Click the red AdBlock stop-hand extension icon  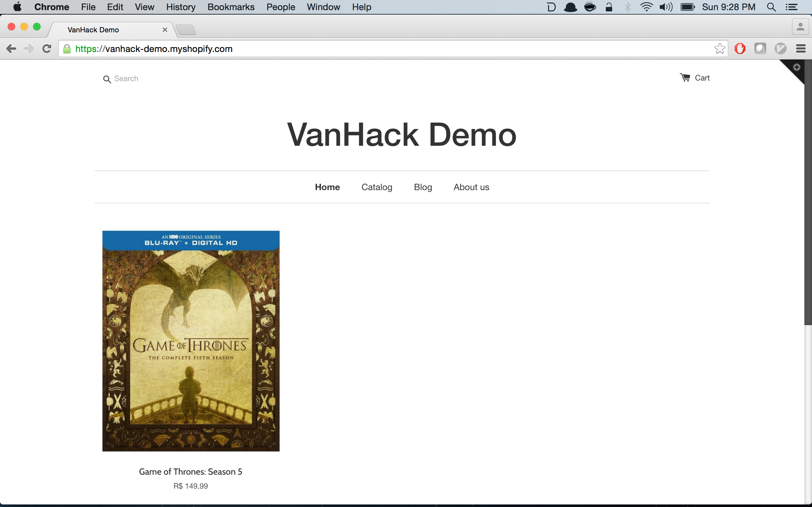pos(740,48)
